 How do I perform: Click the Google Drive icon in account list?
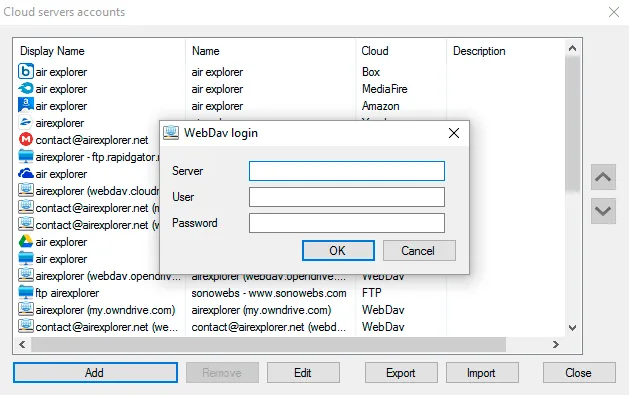click(x=26, y=241)
